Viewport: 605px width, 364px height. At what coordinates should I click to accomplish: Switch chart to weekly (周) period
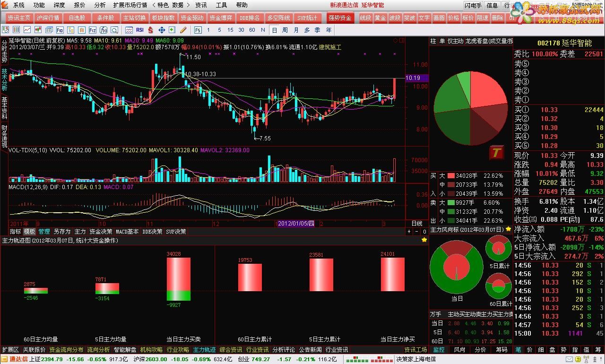tap(285, 30)
